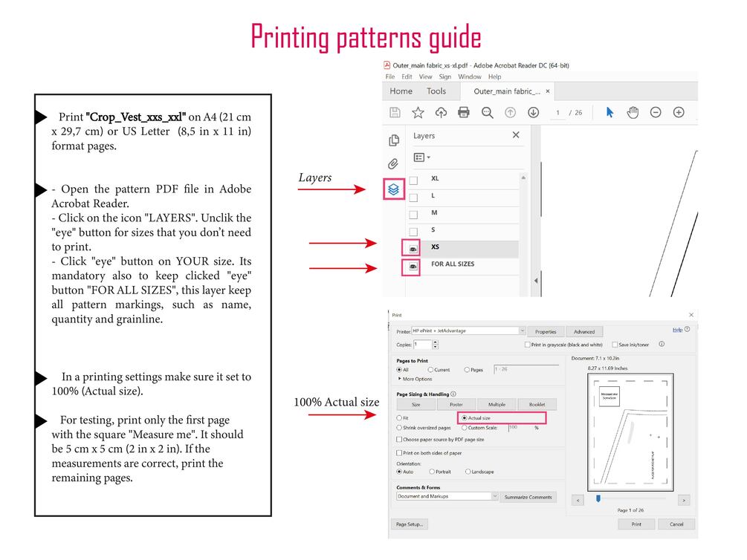This screenshot has height=560, width=747.
Task: Open the Sign menu
Action: (445, 76)
